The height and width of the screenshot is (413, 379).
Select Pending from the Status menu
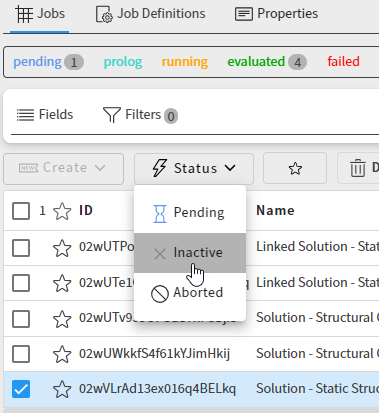(x=190, y=213)
